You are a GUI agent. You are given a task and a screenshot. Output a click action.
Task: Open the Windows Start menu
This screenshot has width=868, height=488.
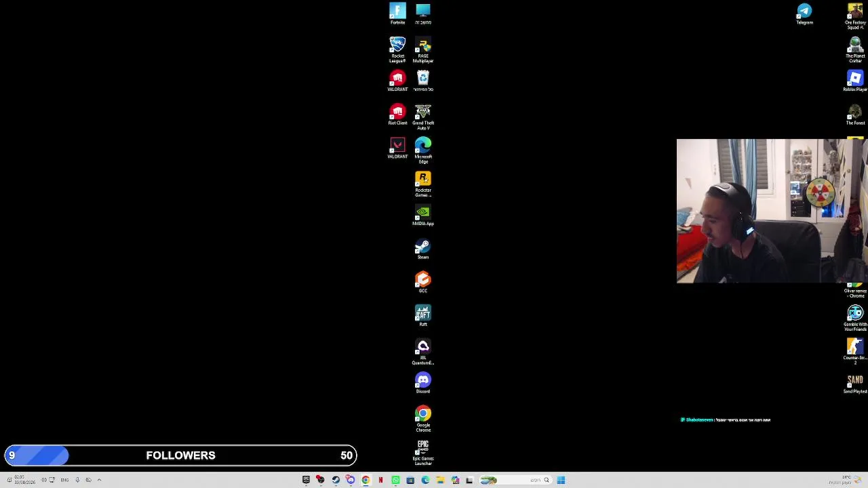click(561, 480)
